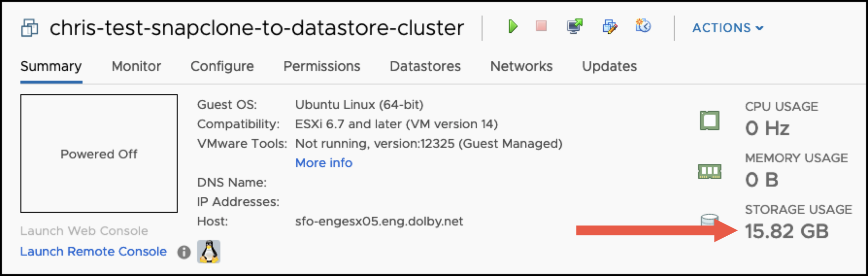
Task: Switch to the Monitor tab
Action: (x=136, y=66)
